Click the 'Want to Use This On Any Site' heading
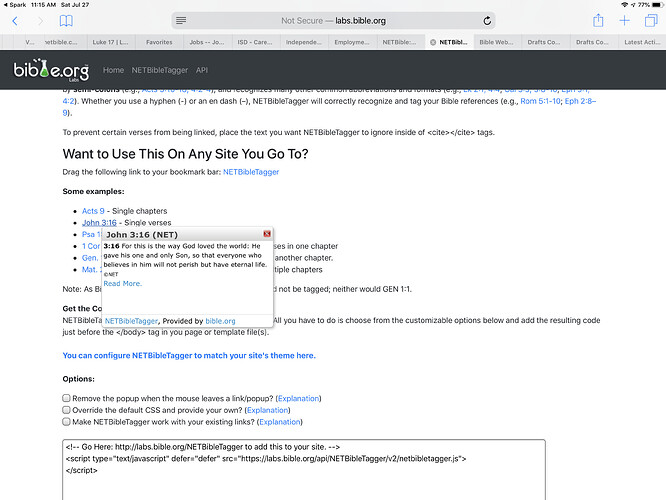The width and height of the screenshot is (666, 500). tap(185, 154)
